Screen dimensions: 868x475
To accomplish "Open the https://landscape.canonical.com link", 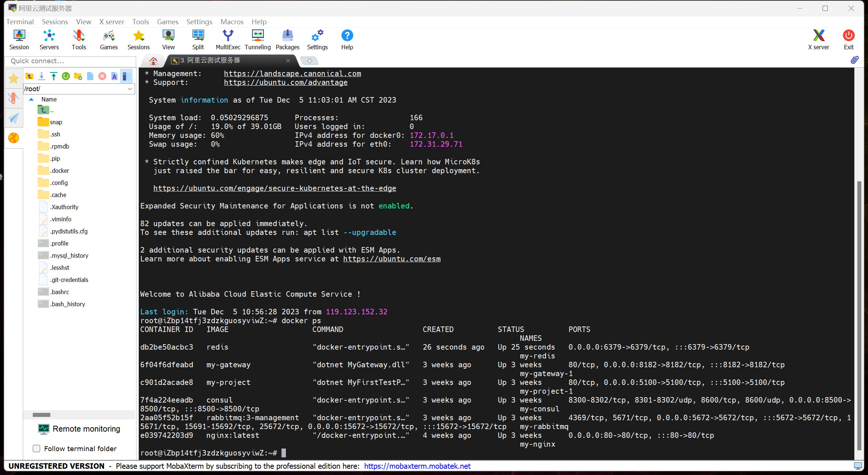I will click(291, 74).
